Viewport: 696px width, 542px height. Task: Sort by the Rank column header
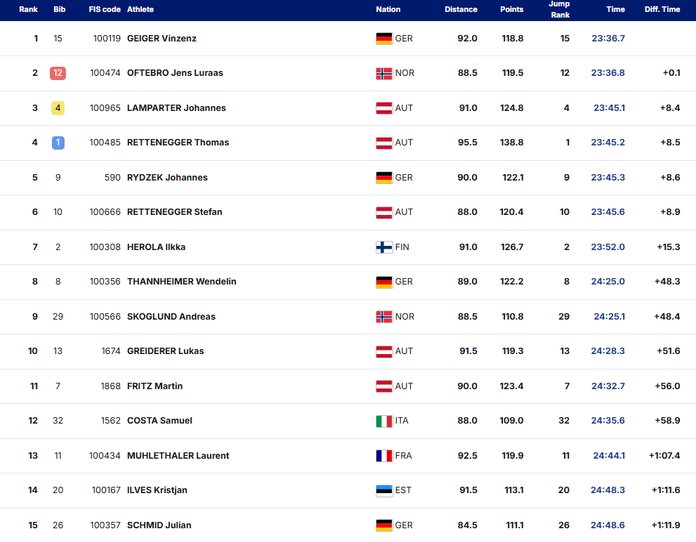point(28,9)
